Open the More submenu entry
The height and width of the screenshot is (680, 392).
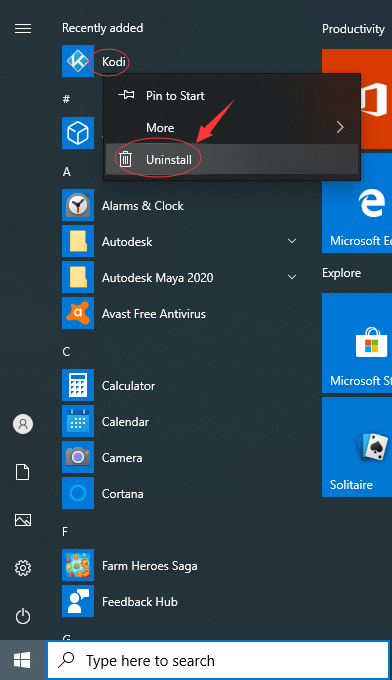[232, 128]
